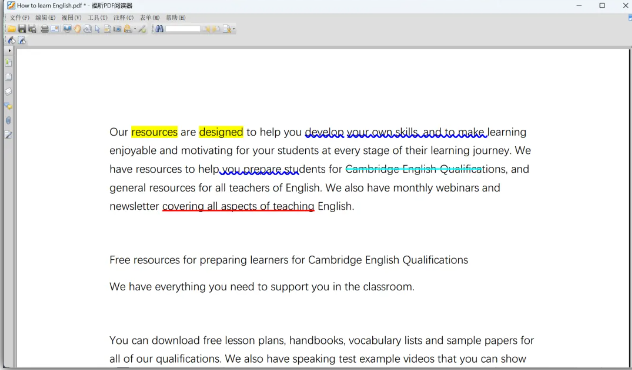Image resolution: width=632 pixels, height=370 pixels.
Task: Open the Pages thumbnail panel in sidebar
Action: point(8,77)
